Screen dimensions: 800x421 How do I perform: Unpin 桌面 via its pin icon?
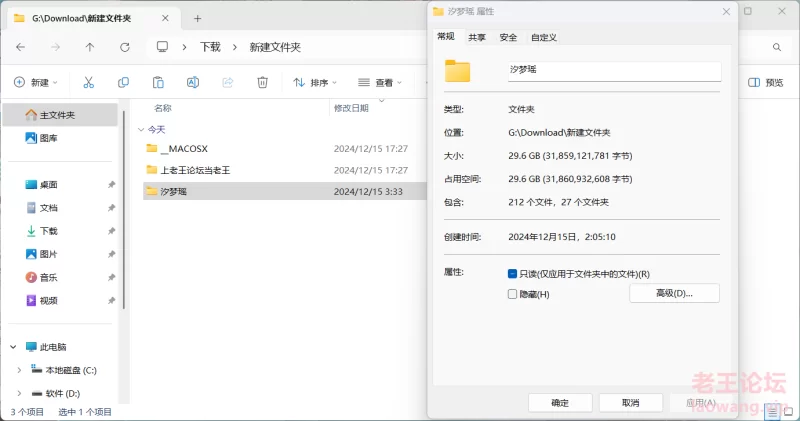pos(111,185)
